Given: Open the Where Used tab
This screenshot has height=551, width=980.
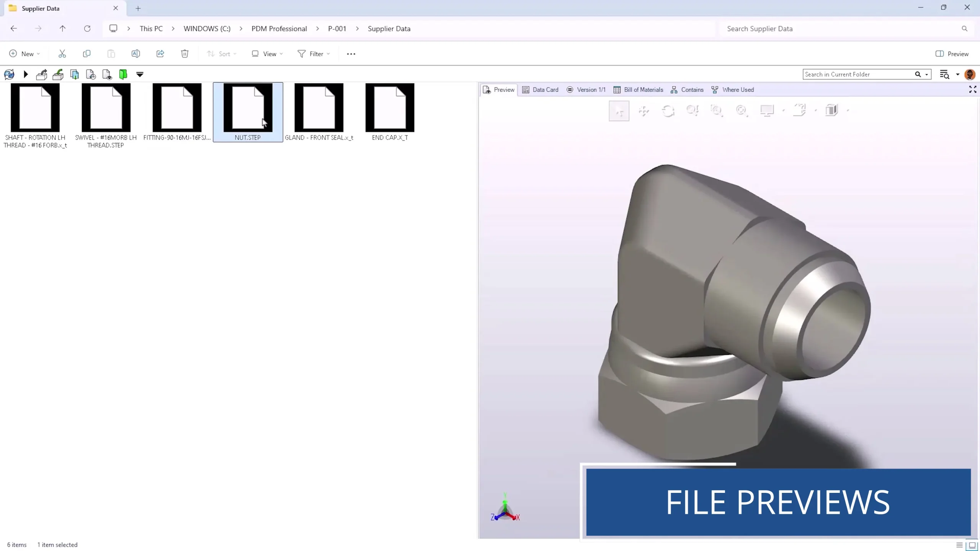Looking at the screenshot, I should (x=732, y=90).
